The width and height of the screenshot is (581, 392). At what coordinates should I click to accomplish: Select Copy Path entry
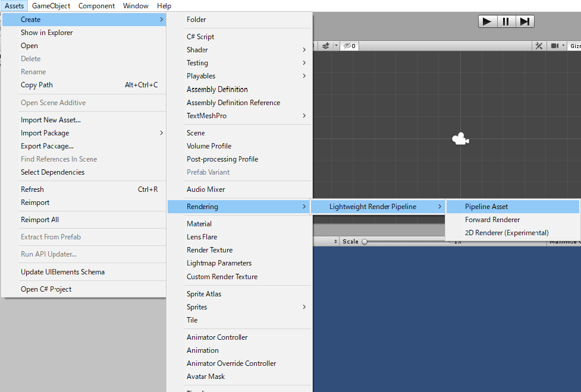(x=84, y=85)
